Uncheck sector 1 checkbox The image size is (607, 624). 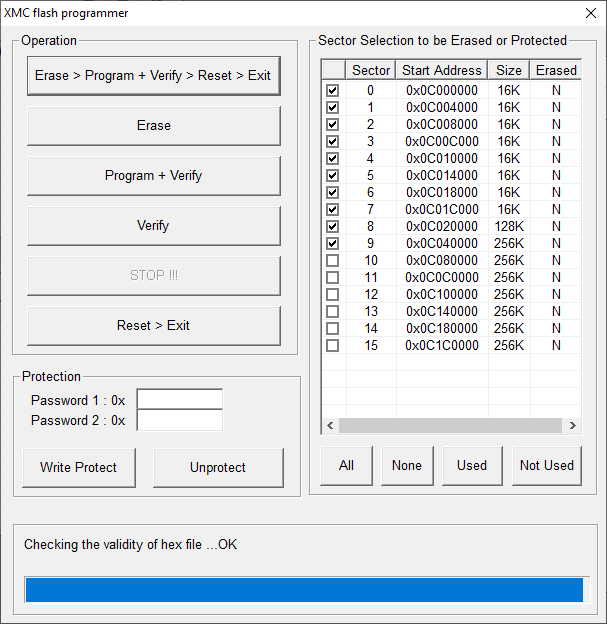pos(333,107)
